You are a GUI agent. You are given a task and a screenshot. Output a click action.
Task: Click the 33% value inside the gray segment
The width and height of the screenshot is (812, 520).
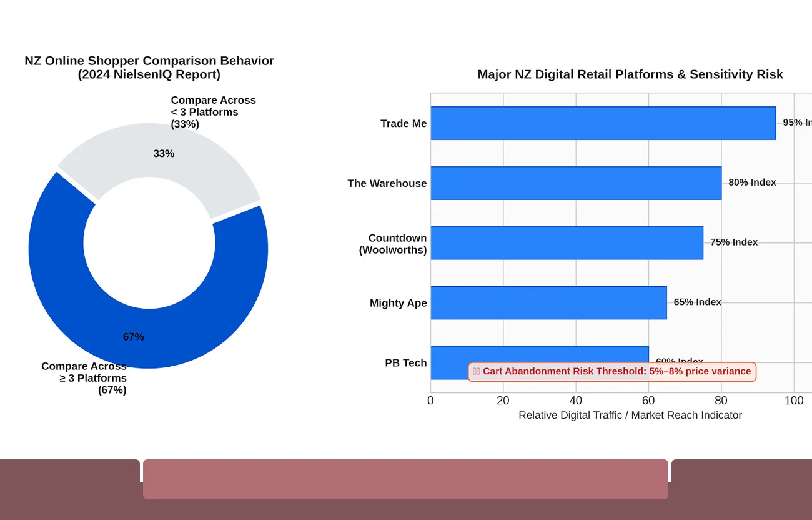tap(164, 153)
